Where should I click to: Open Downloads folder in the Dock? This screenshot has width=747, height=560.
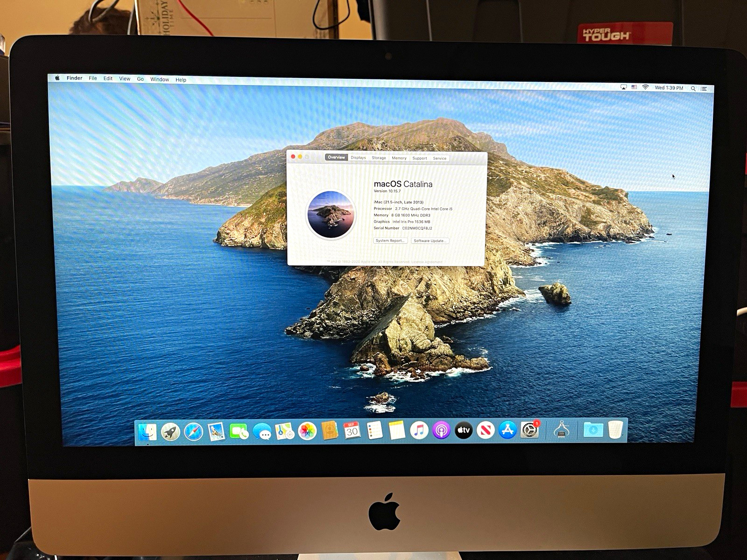[593, 429]
